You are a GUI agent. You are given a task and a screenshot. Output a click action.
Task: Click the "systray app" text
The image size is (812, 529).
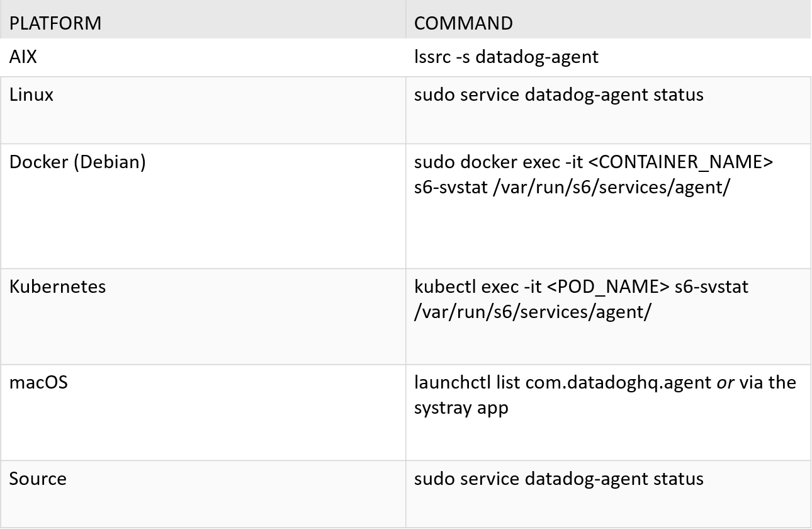[x=461, y=407]
